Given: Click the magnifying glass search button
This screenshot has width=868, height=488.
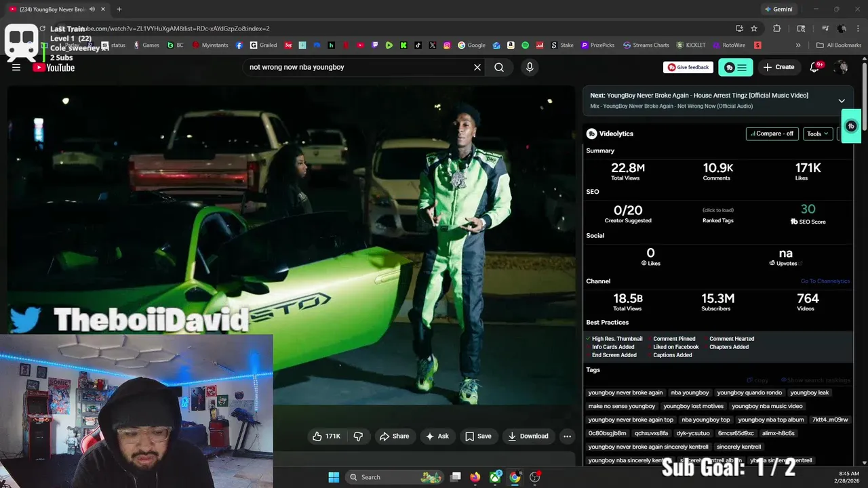Looking at the screenshot, I should click(x=499, y=67).
